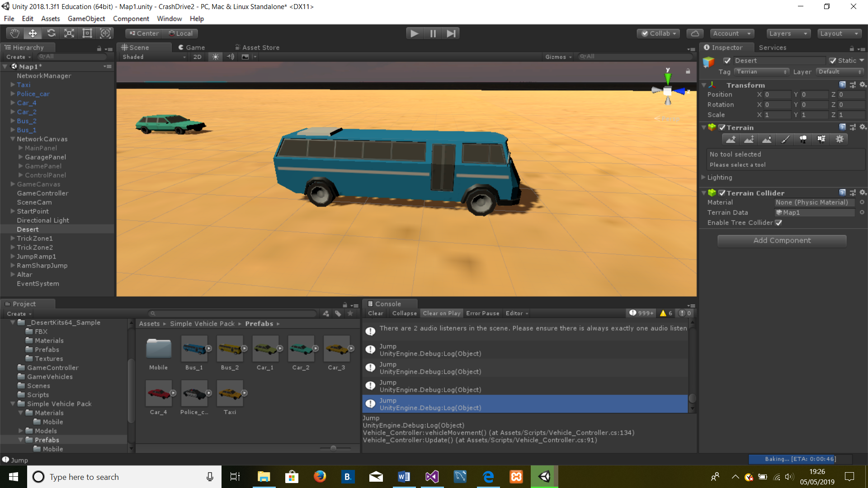Click the Add Component button
The image size is (868, 488).
(x=782, y=240)
